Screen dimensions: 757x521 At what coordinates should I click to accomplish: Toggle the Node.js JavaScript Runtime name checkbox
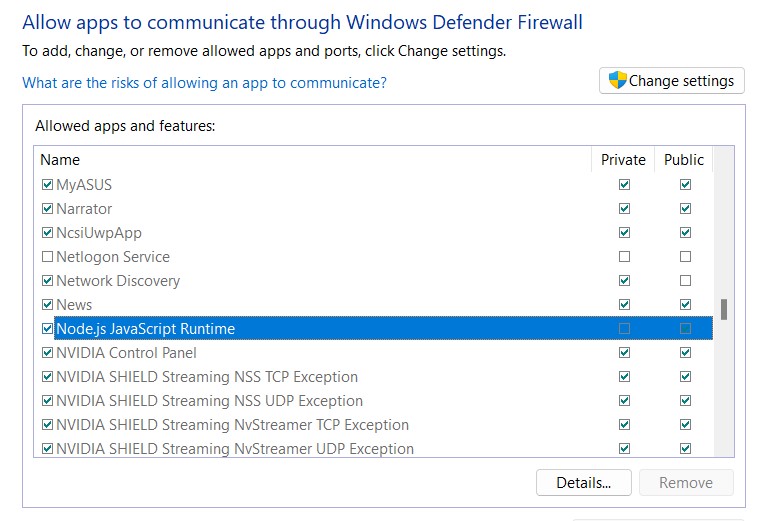[x=47, y=329]
